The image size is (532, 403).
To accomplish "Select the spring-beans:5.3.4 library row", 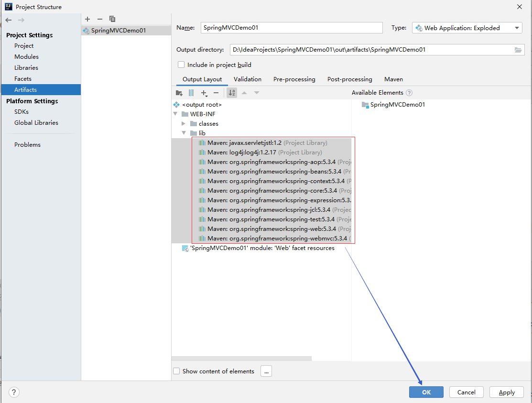I will point(261,171).
